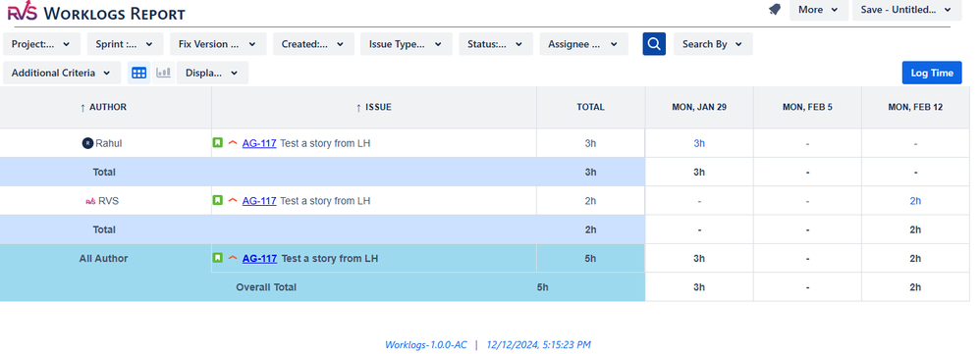Screen dimensions: 980x354
Task: Open the Save - Untitled dropdown
Action: pyautogui.click(x=906, y=10)
